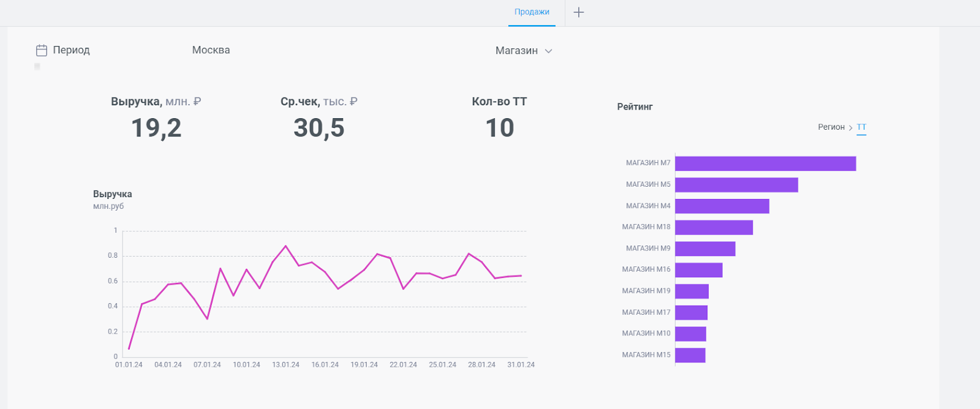Click the revenue line dip near 07.01.24
The height and width of the screenshot is (409, 980).
(207, 318)
